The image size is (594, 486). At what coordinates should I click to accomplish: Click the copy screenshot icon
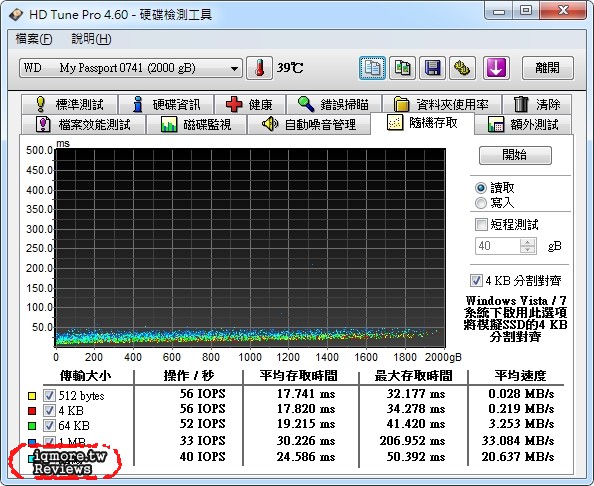[x=402, y=68]
